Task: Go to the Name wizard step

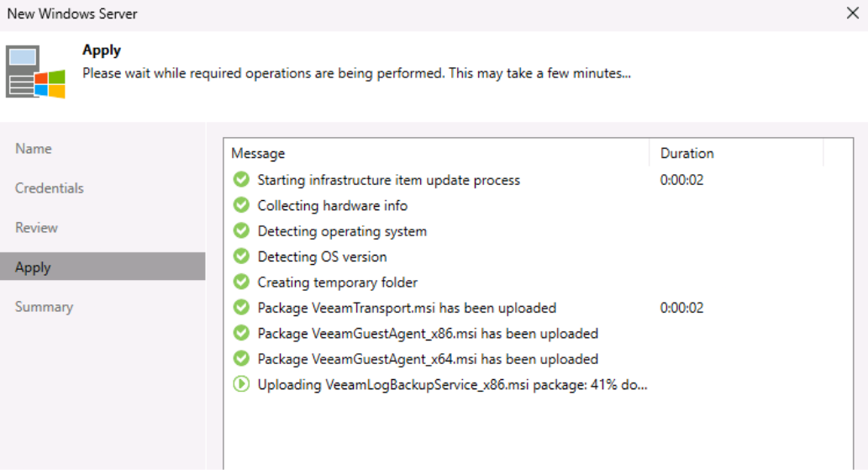Action: pyautogui.click(x=34, y=148)
